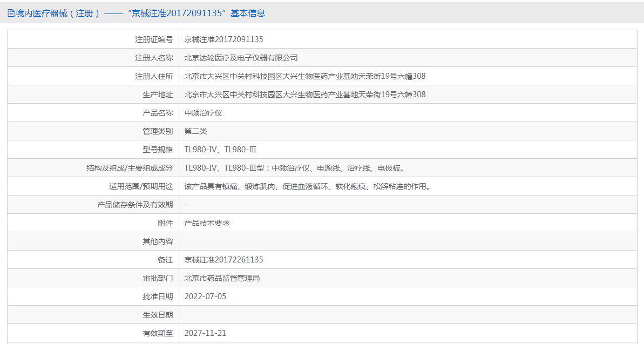Click the 备注 label
644x344 pixels.
(x=166, y=260)
